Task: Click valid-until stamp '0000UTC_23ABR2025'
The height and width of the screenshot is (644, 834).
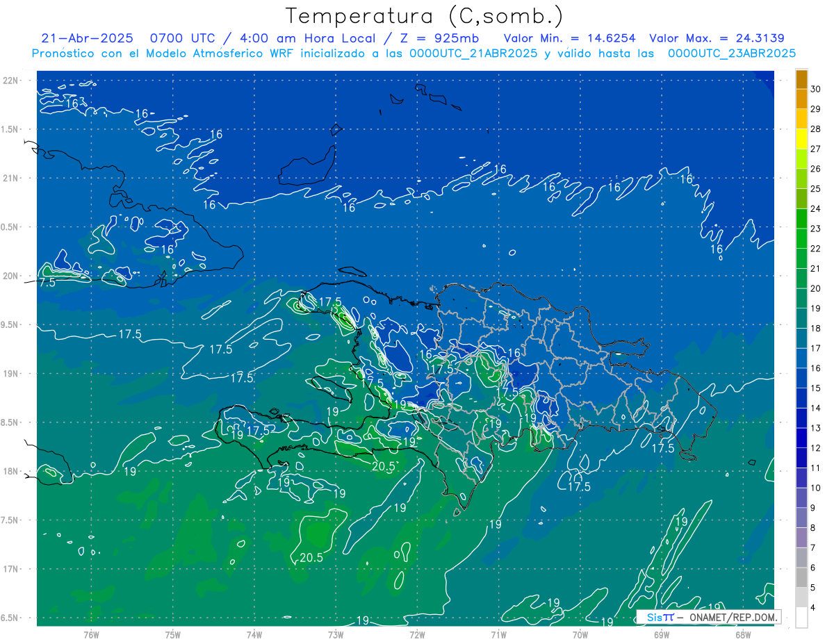Action: (x=732, y=53)
